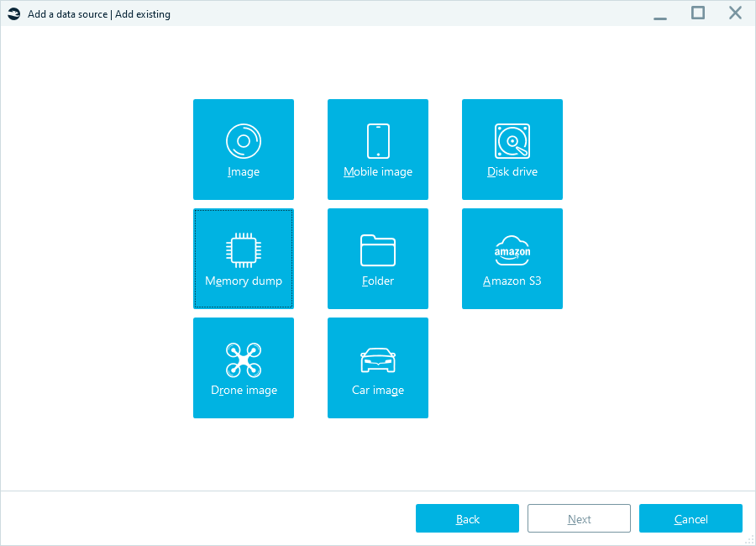Select the Image disc icon
The width and height of the screenshot is (756, 546).
[244, 141]
